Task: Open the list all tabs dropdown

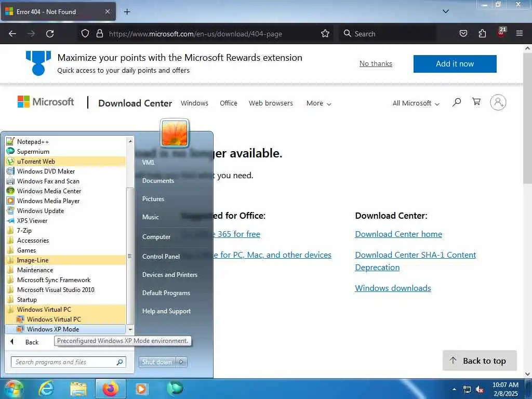Action: coord(445,11)
